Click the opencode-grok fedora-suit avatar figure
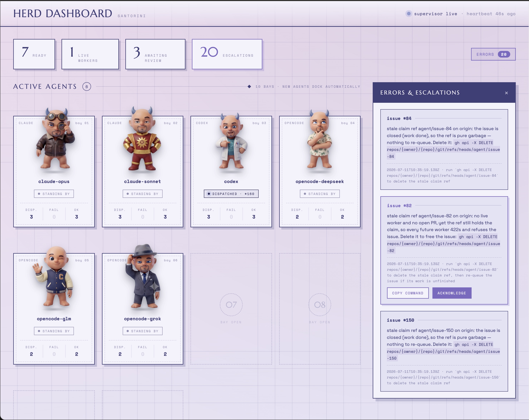The image size is (529, 420). tap(143, 276)
